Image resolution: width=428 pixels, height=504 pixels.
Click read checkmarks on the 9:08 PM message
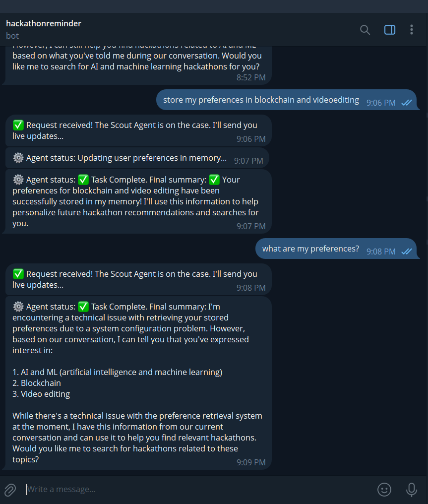(x=407, y=252)
